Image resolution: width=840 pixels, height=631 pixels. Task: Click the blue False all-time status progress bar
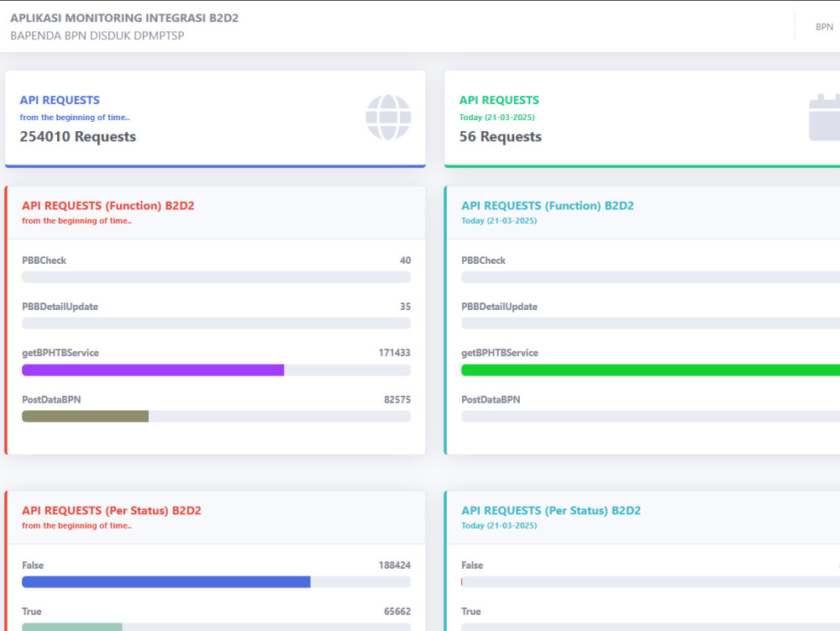[166, 581]
